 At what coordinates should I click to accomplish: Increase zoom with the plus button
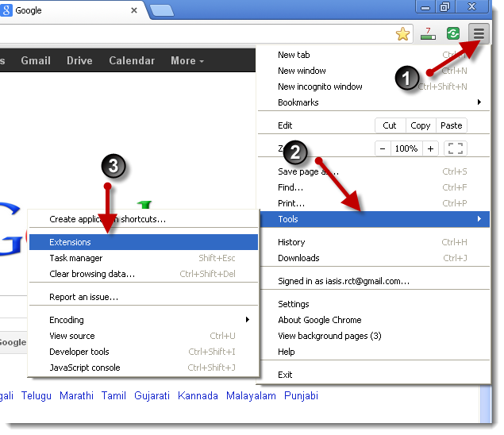pos(430,148)
